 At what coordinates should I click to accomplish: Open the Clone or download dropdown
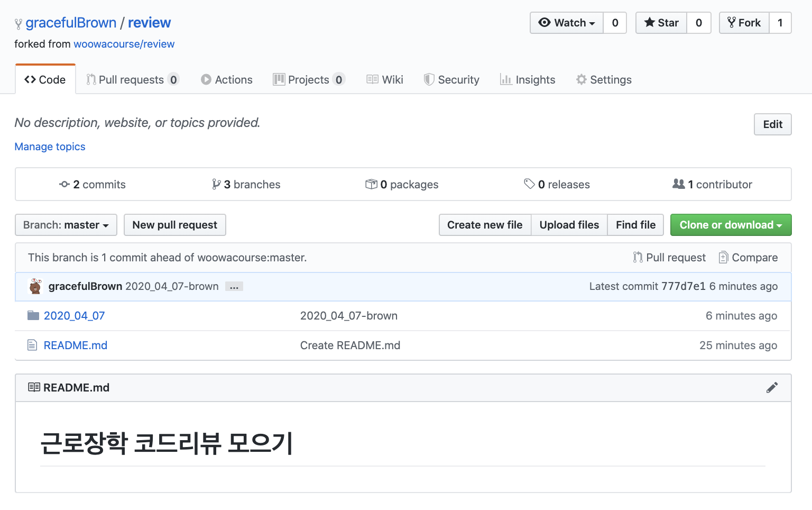(731, 225)
